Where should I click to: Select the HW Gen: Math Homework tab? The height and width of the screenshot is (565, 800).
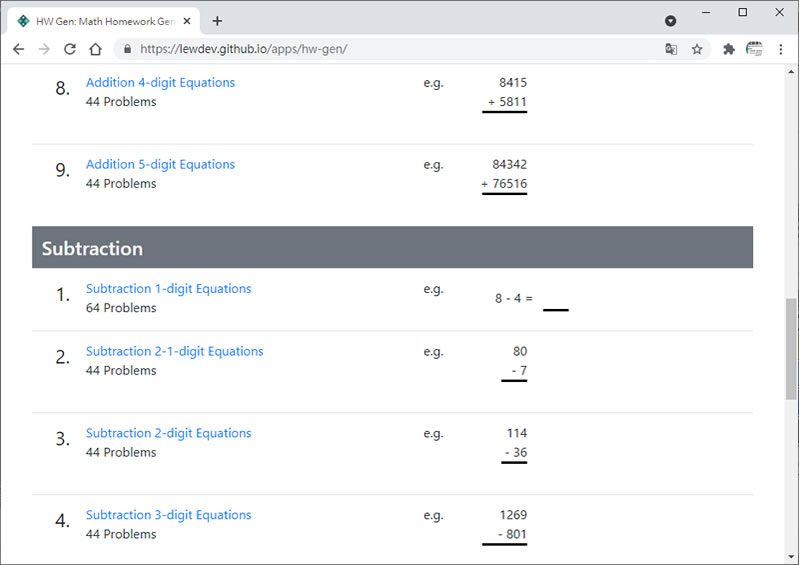pos(100,21)
